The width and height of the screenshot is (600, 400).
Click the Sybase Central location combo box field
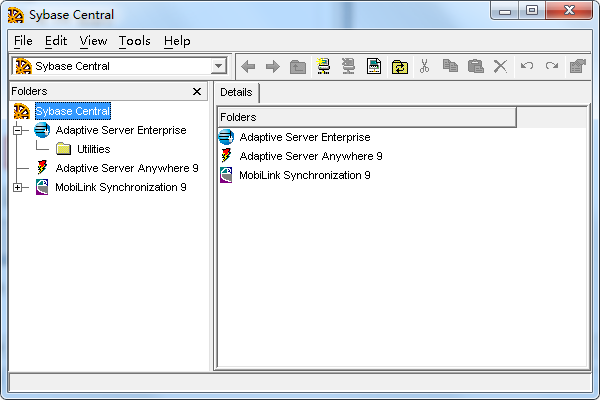(x=119, y=66)
